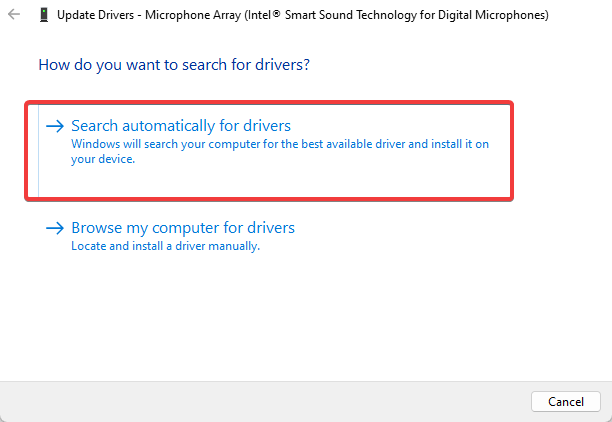Click the device icon beside Update Drivers title
Image resolution: width=612 pixels, height=422 pixels.
point(44,15)
